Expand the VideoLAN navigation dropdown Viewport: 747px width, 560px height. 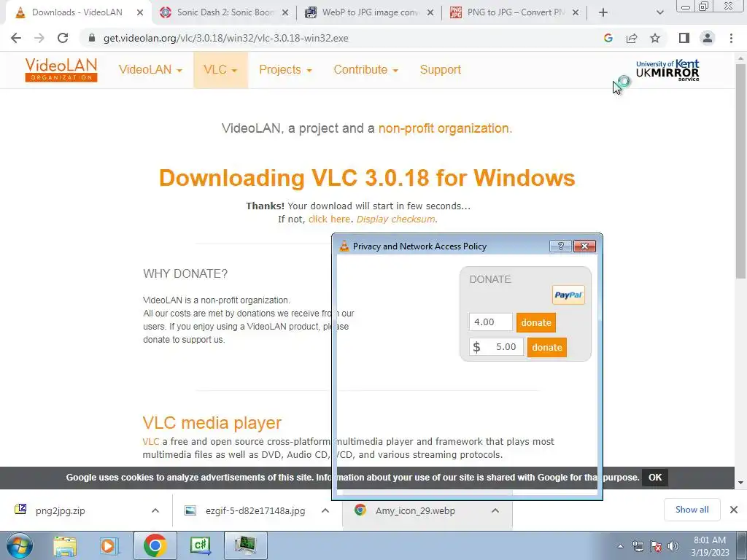150,69
